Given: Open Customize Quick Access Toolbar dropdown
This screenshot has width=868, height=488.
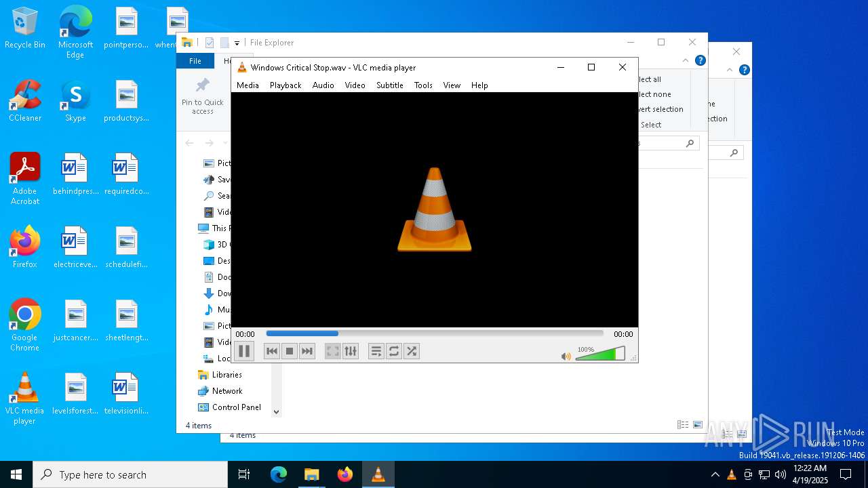Looking at the screenshot, I should (237, 43).
